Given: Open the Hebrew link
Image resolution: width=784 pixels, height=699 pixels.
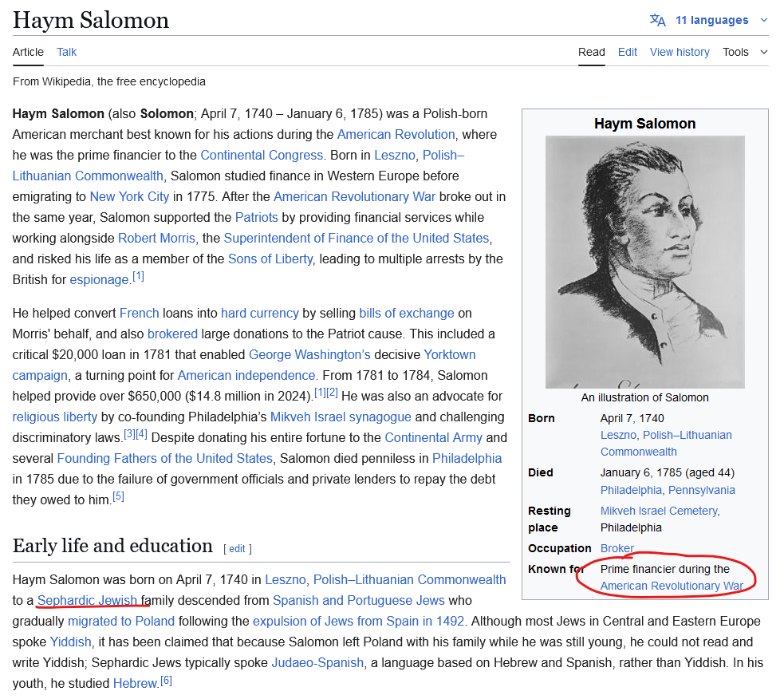Looking at the screenshot, I should (x=135, y=684).
